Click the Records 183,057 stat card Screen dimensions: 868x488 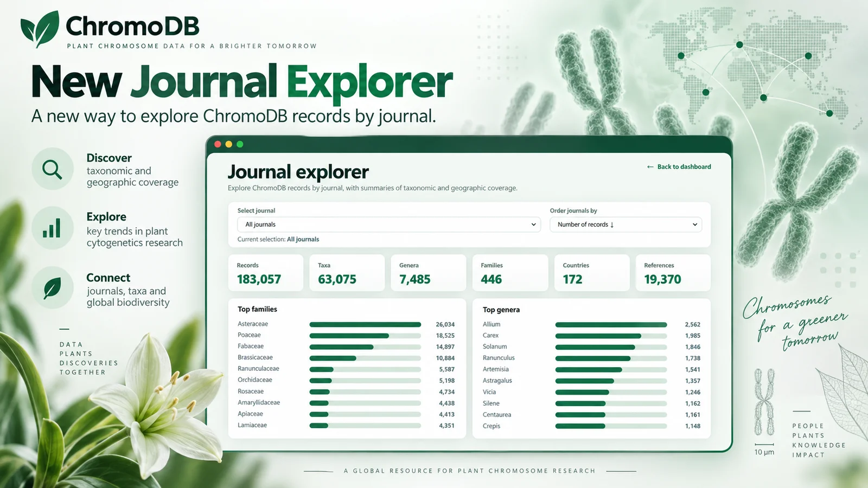tap(266, 273)
